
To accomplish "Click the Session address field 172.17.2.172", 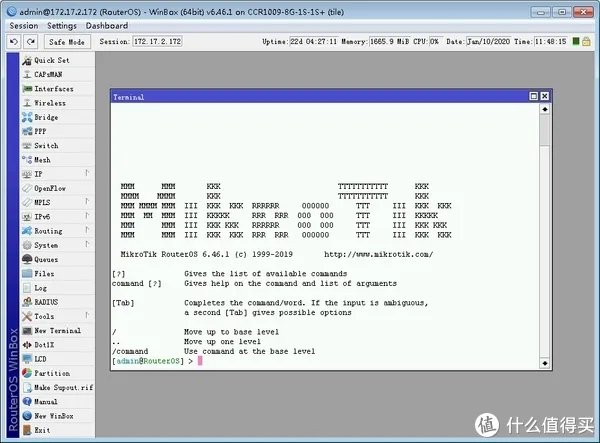I will tap(157, 41).
